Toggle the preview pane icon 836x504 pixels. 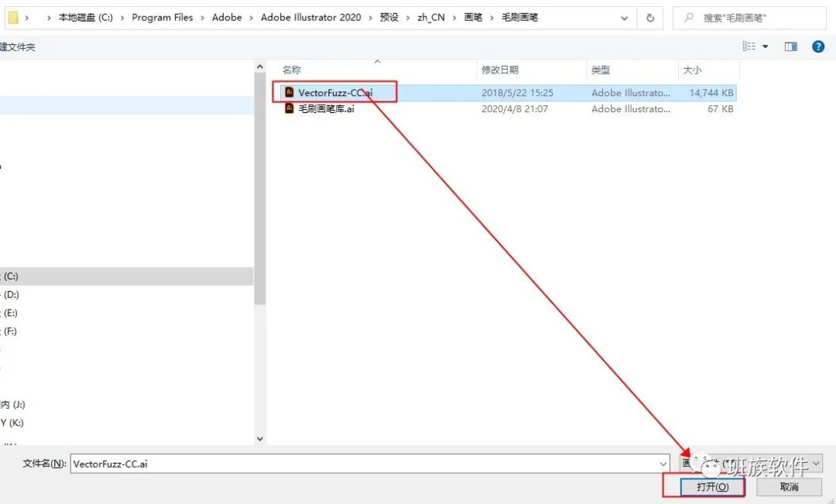[790, 47]
